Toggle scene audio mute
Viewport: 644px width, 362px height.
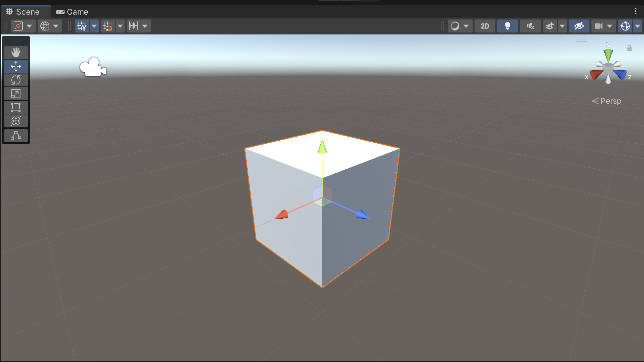point(530,26)
